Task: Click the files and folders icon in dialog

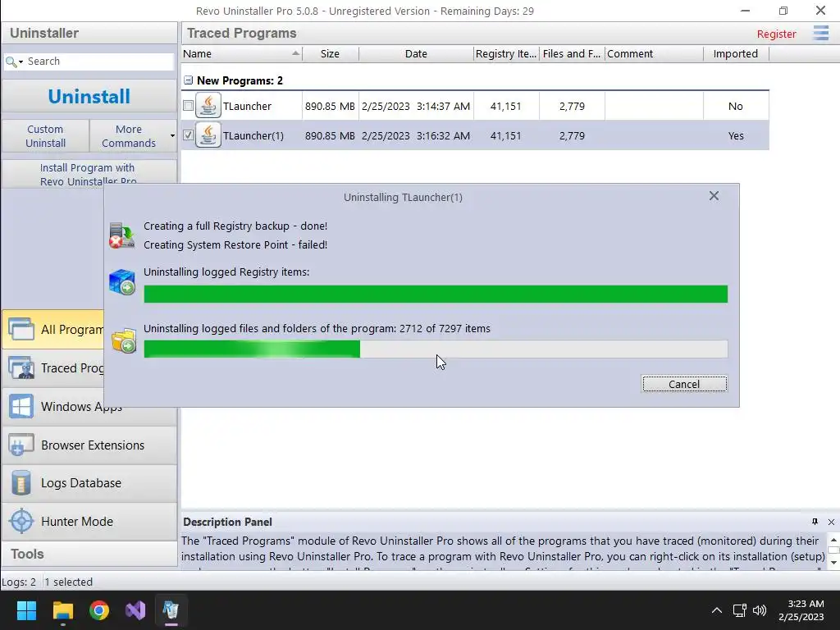Action: 123,341
